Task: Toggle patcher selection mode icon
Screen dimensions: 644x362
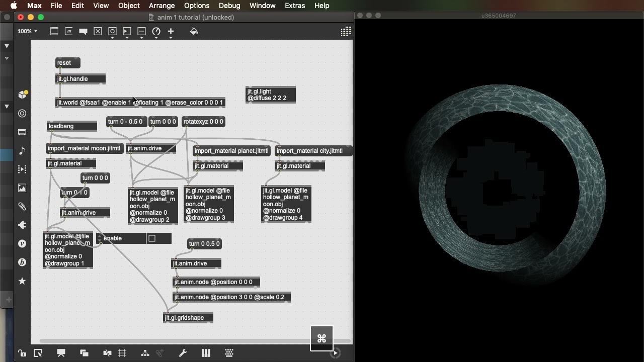Action: tap(38, 353)
